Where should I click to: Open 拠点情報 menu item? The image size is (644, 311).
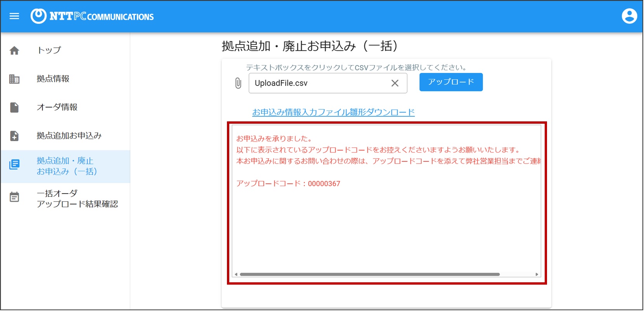point(65,79)
